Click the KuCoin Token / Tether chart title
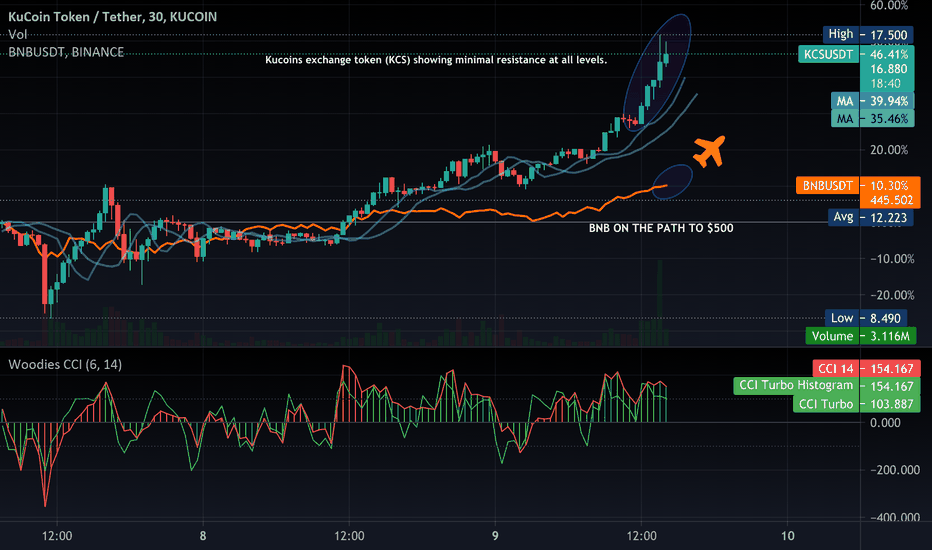The width and height of the screenshot is (932, 550). point(113,17)
